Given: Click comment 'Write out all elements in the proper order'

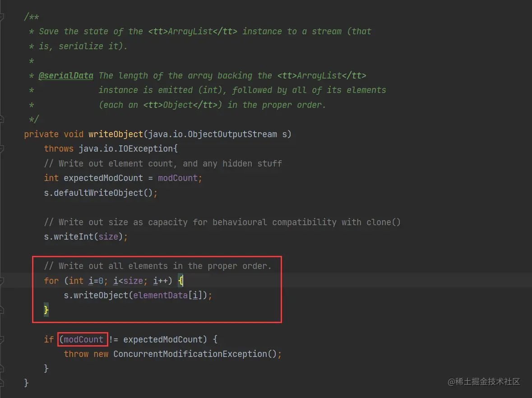Looking at the screenshot, I should click(x=158, y=266).
